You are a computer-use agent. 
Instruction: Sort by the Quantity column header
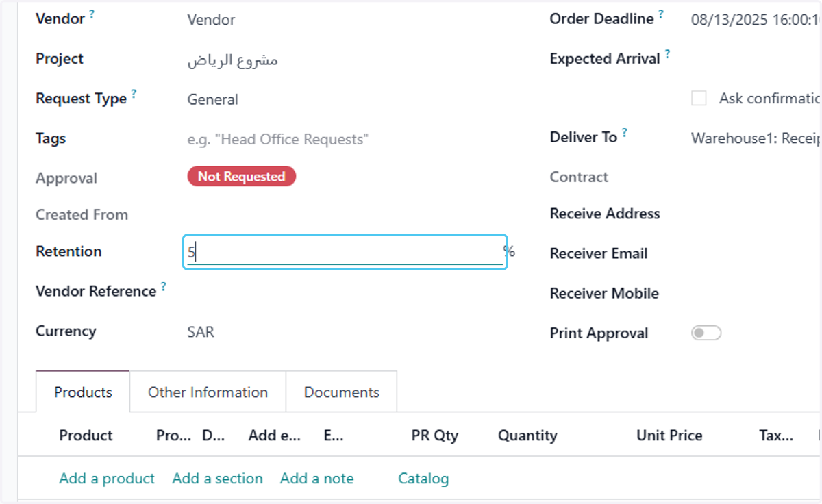click(x=527, y=436)
